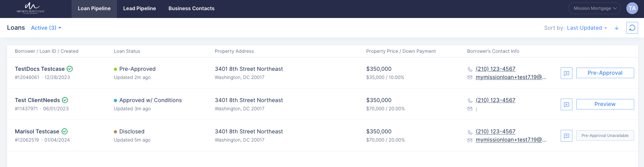Screen dimensions: 644x167
Task: Switch to the Lead Pipeline tab
Action: [x=140, y=9]
